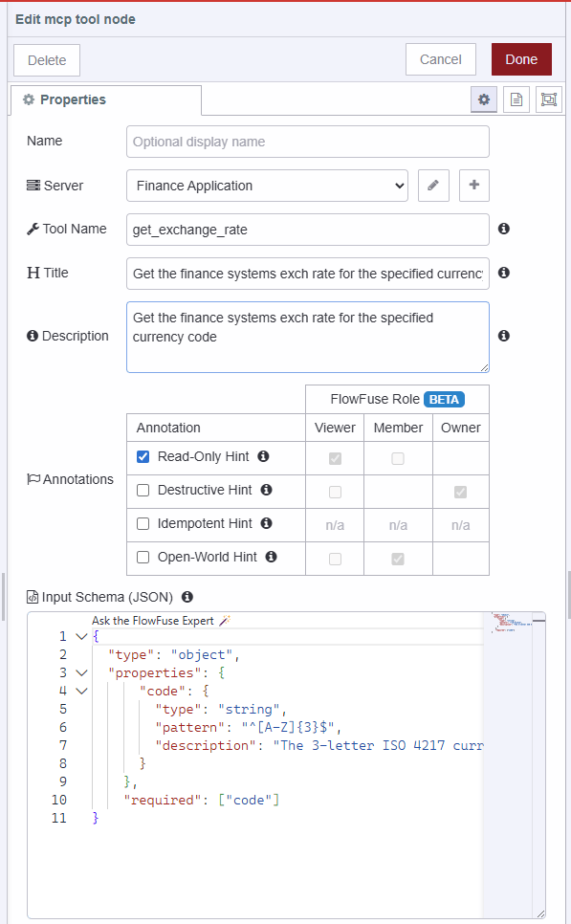Enable the Open-World Hint annotation
This screenshot has height=924, width=571.
pyautogui.click(x=143, y=558)
